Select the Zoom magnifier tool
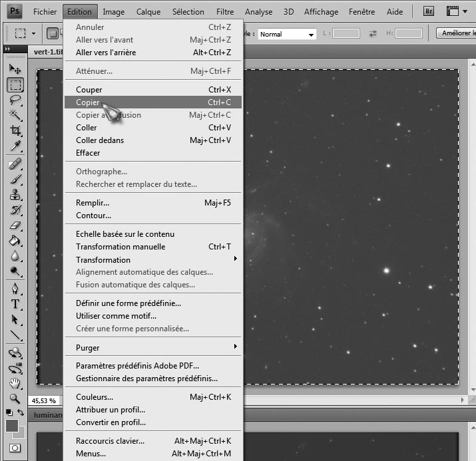Image resolution: width=476 pixels, height=461 pixels. tap(15, 398)
